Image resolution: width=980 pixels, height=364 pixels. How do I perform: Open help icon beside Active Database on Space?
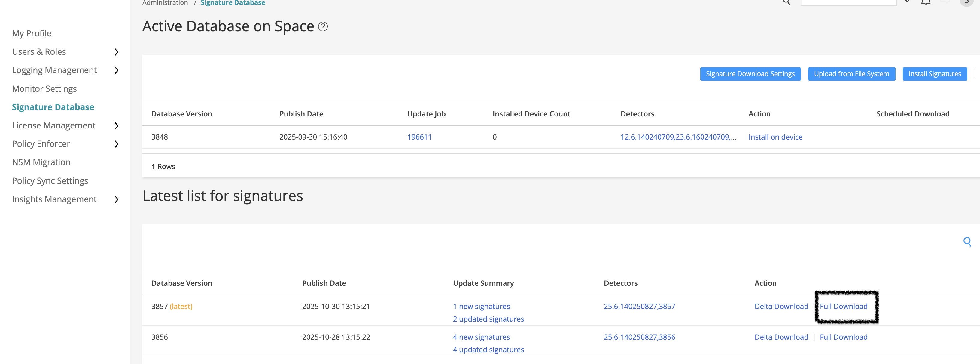pos(323,27)
